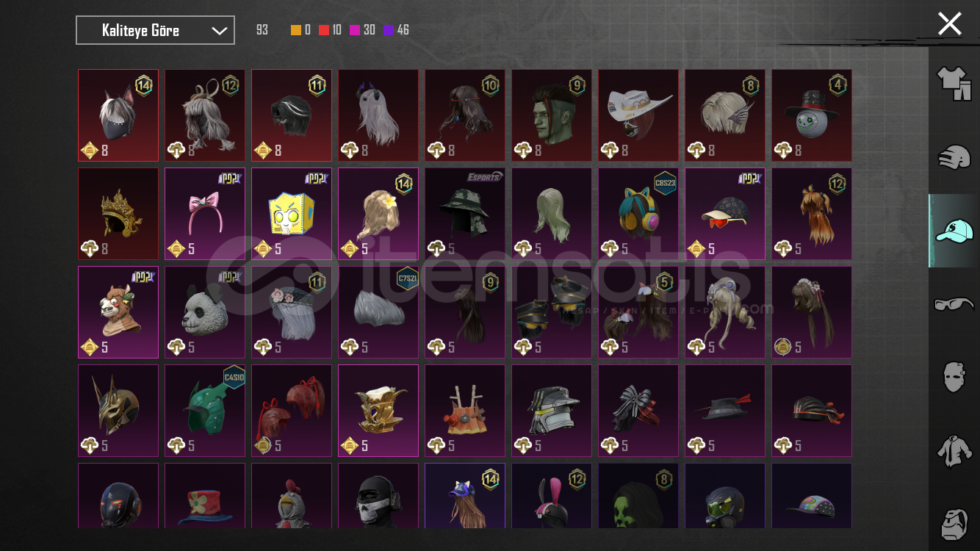980x551 pixels.
Task: Expand the Kaliteye Göre sort dropdown
Action: coord(156,30)
